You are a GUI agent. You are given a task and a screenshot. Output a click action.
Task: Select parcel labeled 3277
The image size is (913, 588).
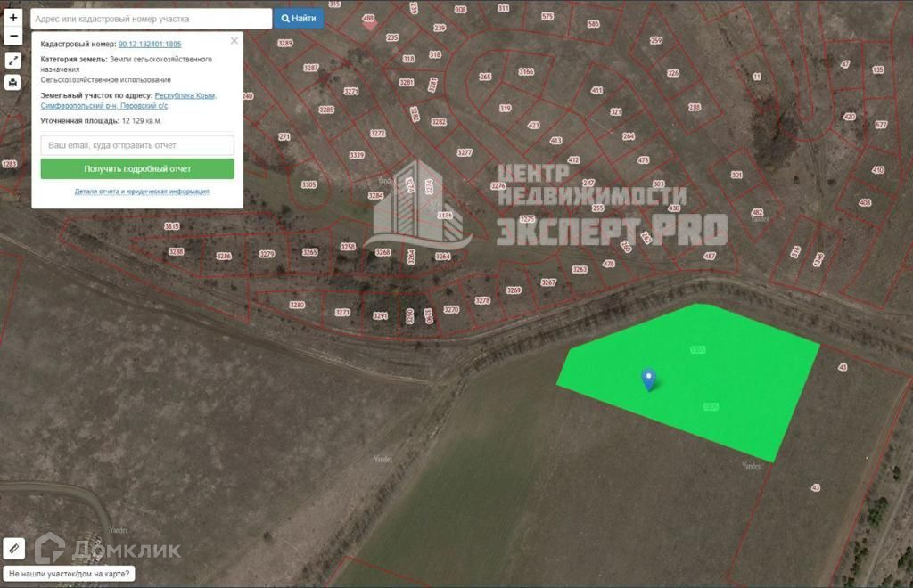(464, 152)
